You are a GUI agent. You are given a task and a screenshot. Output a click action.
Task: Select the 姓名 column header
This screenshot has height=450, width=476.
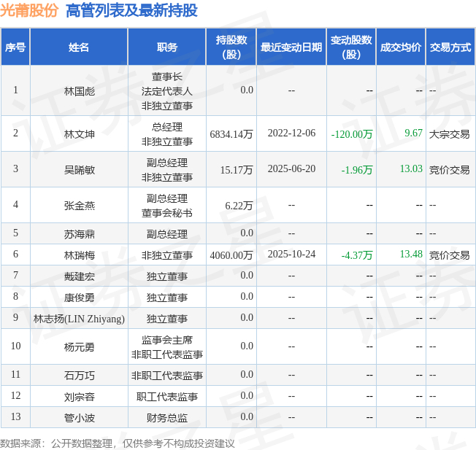[79, 47]
